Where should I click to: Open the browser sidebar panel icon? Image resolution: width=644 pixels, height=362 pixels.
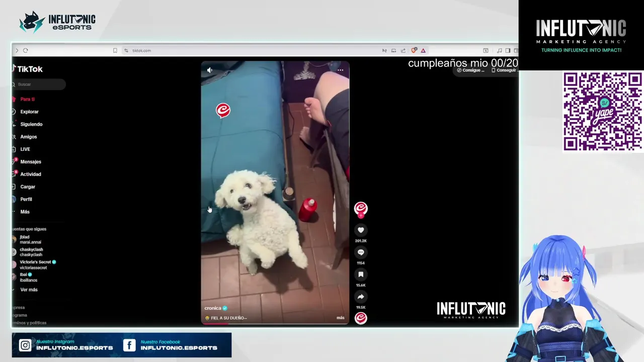tap(508, 50)
